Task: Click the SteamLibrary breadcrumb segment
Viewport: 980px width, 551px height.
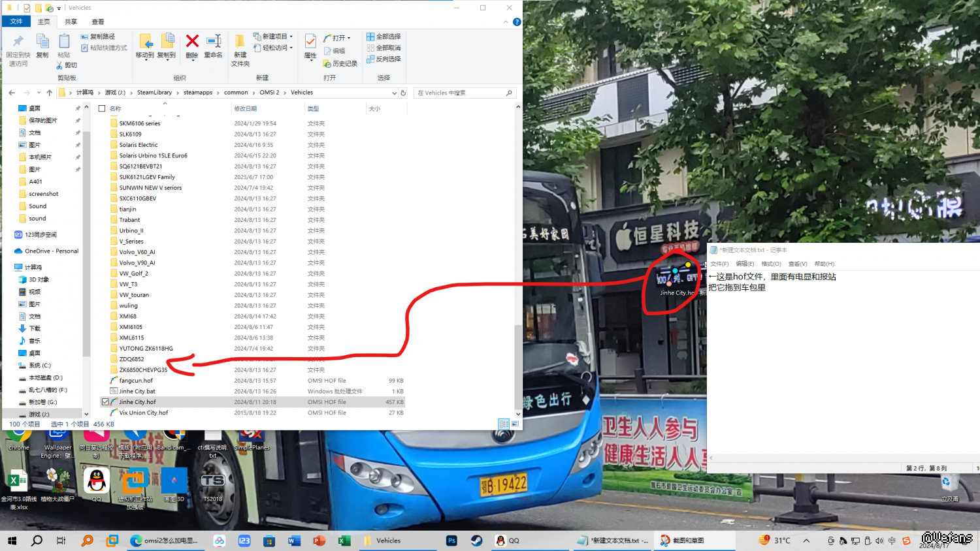Action: click(x=154, y=93)
